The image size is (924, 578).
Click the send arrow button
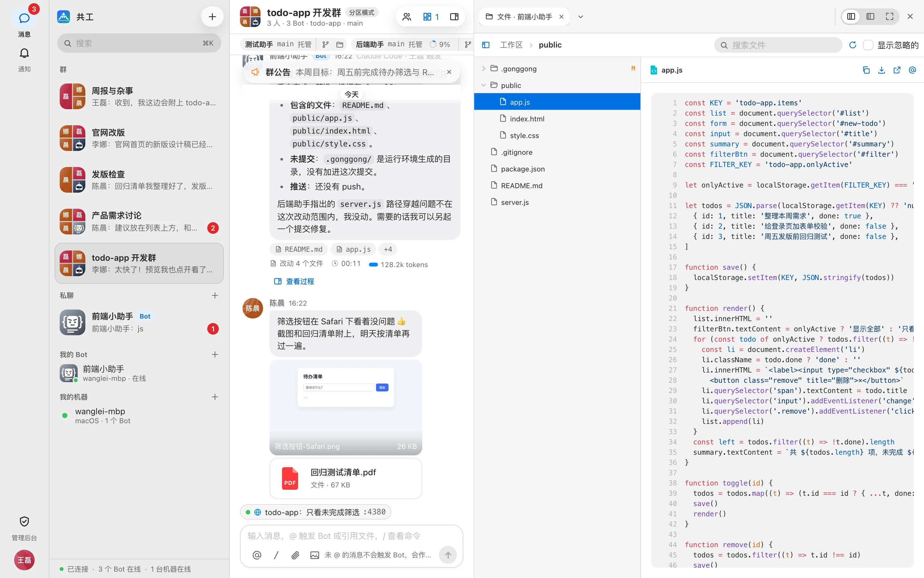pyautogui.click(x=448, y=555)
